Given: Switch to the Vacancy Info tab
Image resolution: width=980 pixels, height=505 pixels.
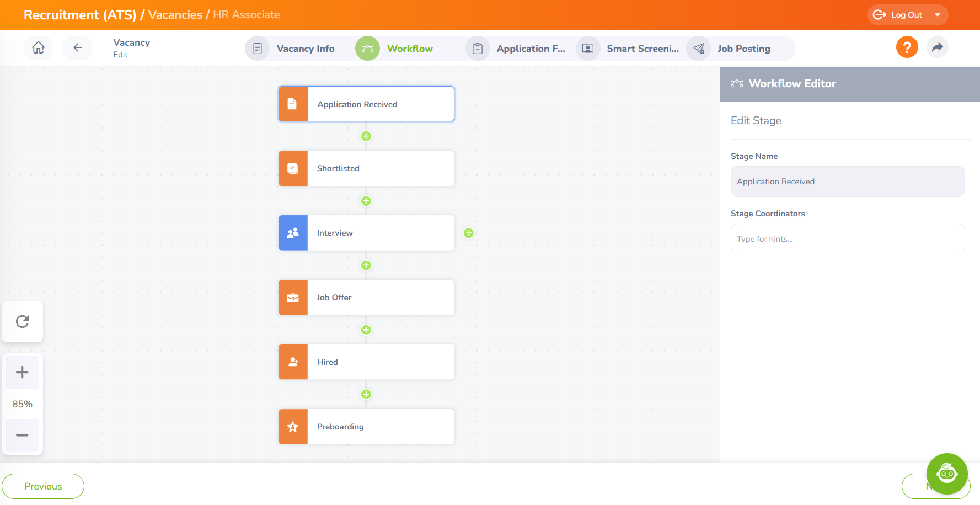Looking at the screenshot, I should coord(305,49).
